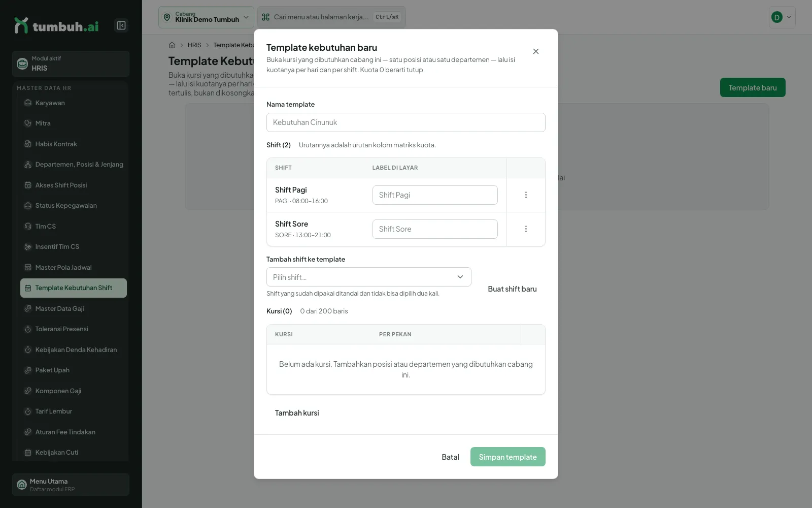Click the Menu Utama Daftar modul ERP button

click(x=71, y=485)
